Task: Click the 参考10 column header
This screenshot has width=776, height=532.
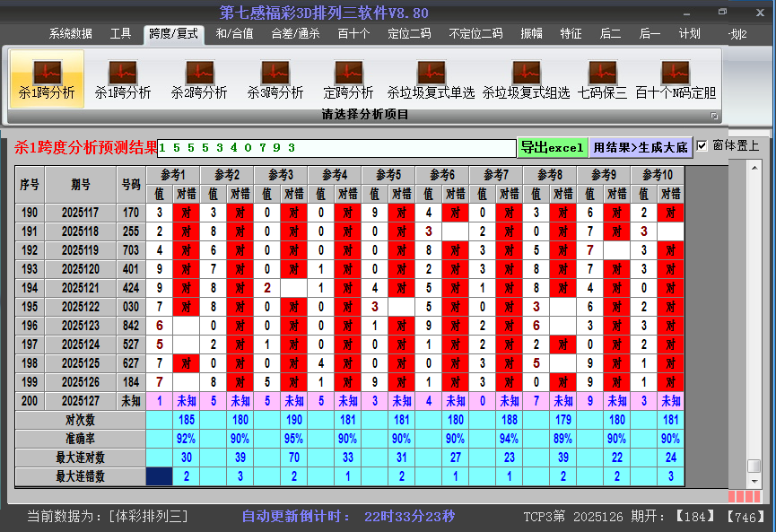Action: pyautogui.click(x=658, y=175)
